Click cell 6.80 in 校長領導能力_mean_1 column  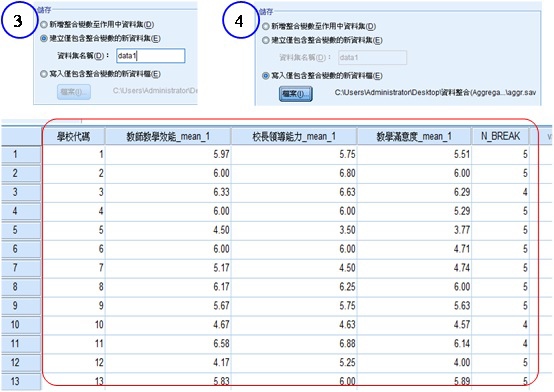pos(294,173)
